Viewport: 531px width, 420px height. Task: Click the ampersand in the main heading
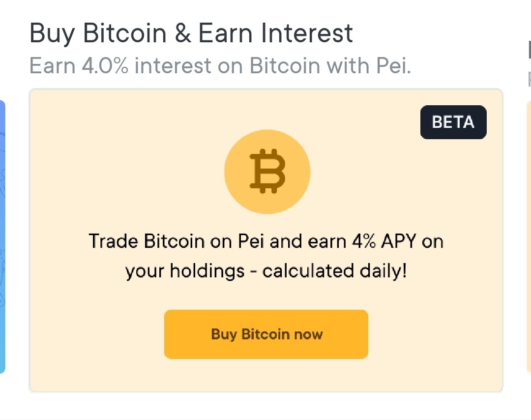point(183,33)
